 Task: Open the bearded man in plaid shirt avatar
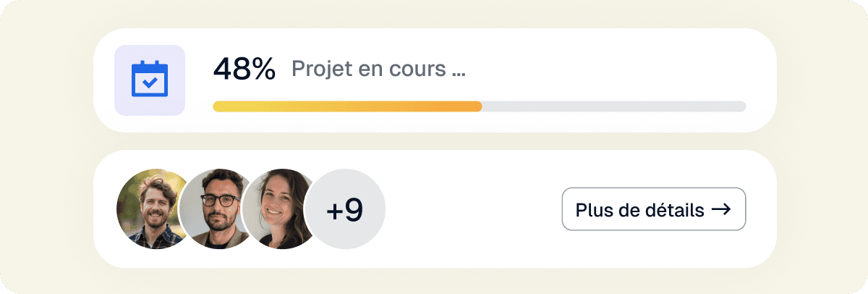[x=149, y=209]
